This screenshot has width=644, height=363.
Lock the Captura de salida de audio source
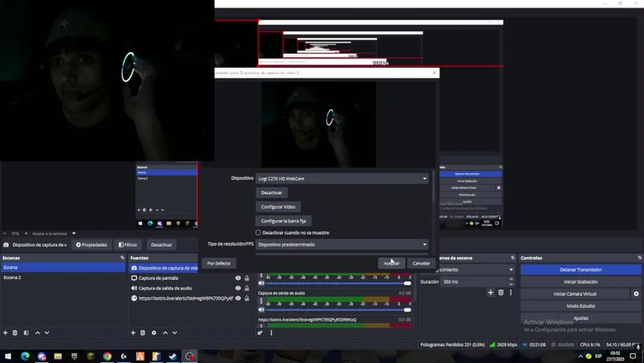click(x=247, y=288)
